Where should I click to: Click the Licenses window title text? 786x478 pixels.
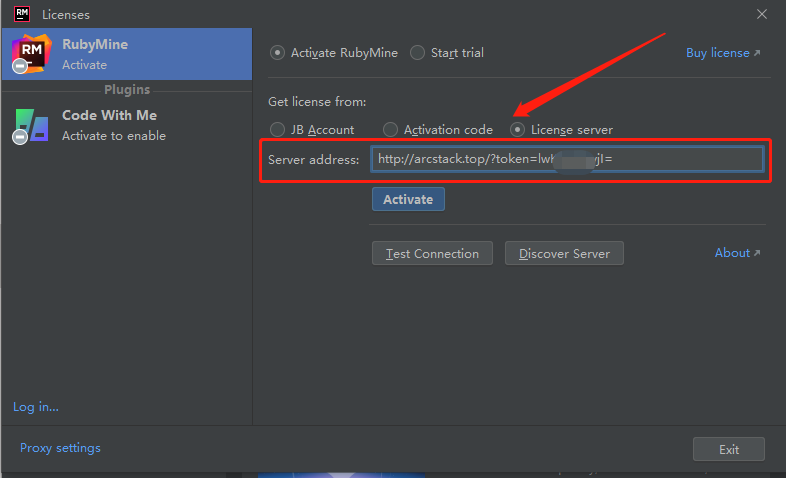click(66, 15)
